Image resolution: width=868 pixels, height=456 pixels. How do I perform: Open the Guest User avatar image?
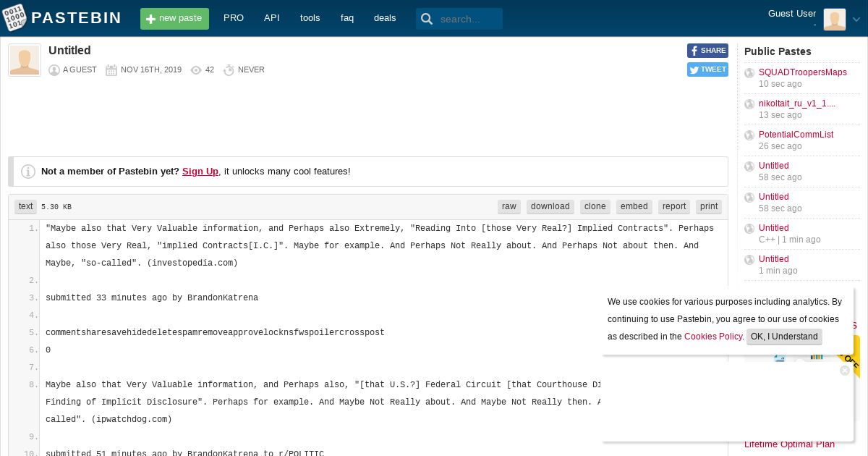834,19
